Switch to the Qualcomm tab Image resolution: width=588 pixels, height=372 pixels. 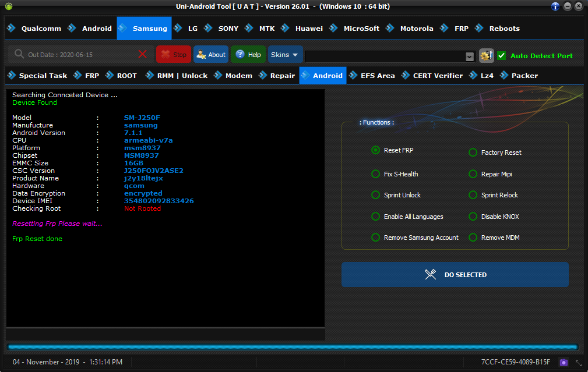tap(35, 28)
